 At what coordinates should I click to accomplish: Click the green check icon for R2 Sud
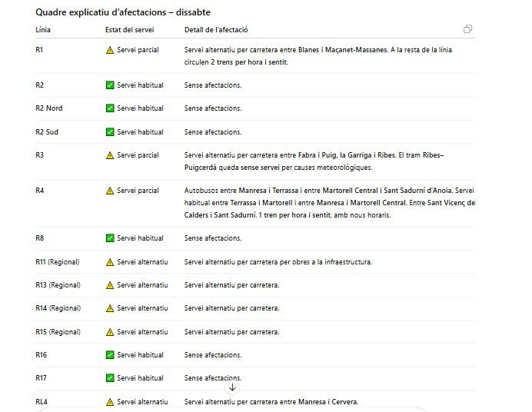[x=110, y=132]
